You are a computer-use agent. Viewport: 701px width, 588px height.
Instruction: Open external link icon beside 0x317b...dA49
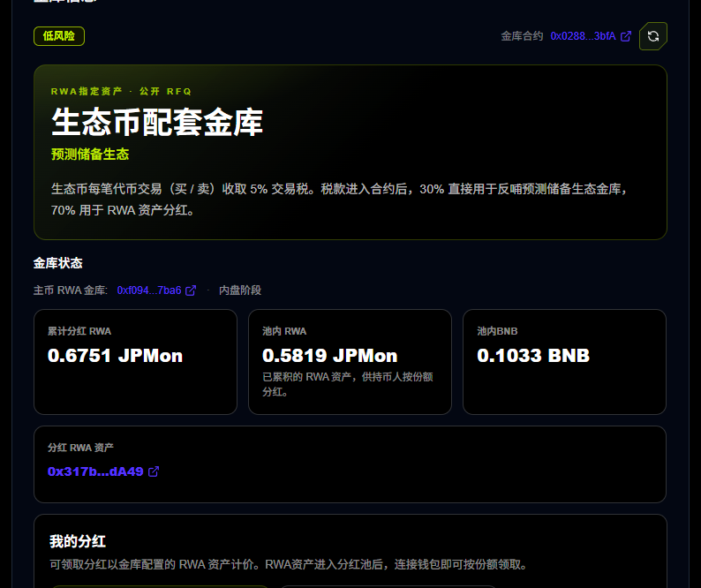(x=154, y=471)
